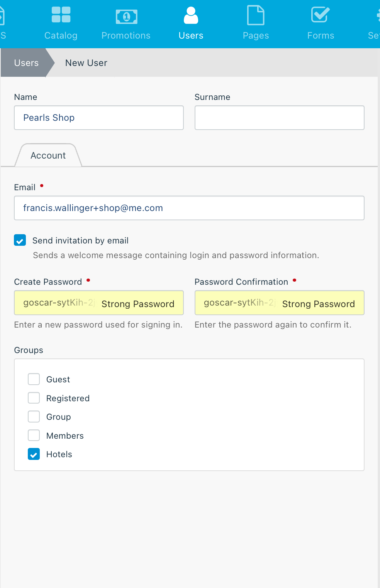Image resolution: width=380 pixels, height=588 pixels.
Task: Check the Registered group checkbox
Action: click(34, 398)
